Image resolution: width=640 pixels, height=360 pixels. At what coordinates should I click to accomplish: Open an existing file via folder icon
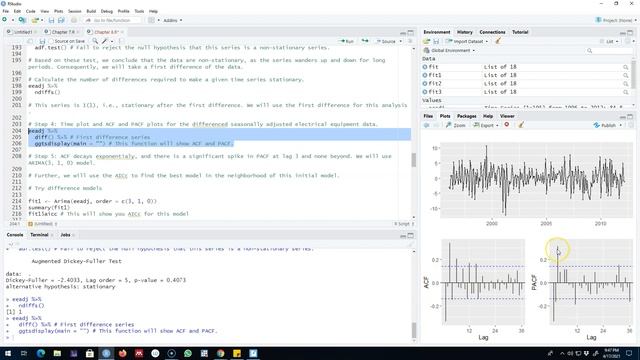(x=35, y=20)
